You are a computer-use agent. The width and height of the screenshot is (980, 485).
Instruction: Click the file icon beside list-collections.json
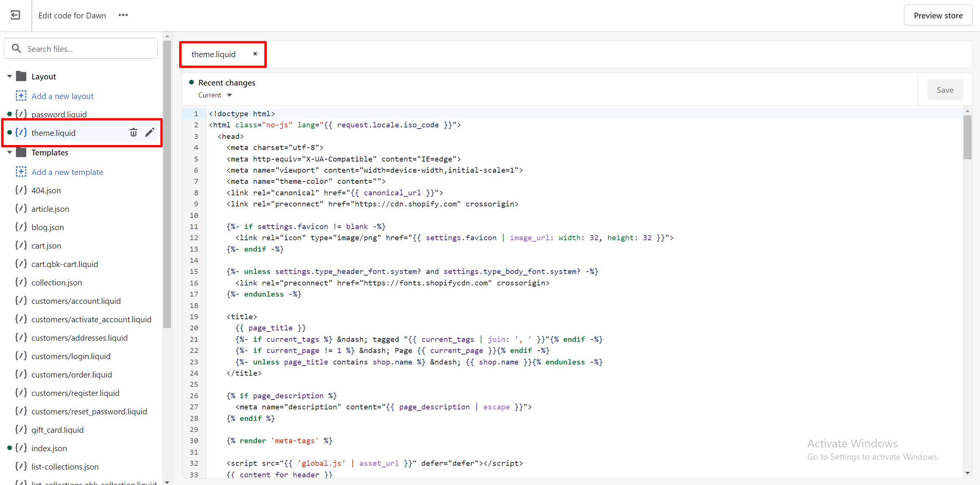click(x=21, y=466)
